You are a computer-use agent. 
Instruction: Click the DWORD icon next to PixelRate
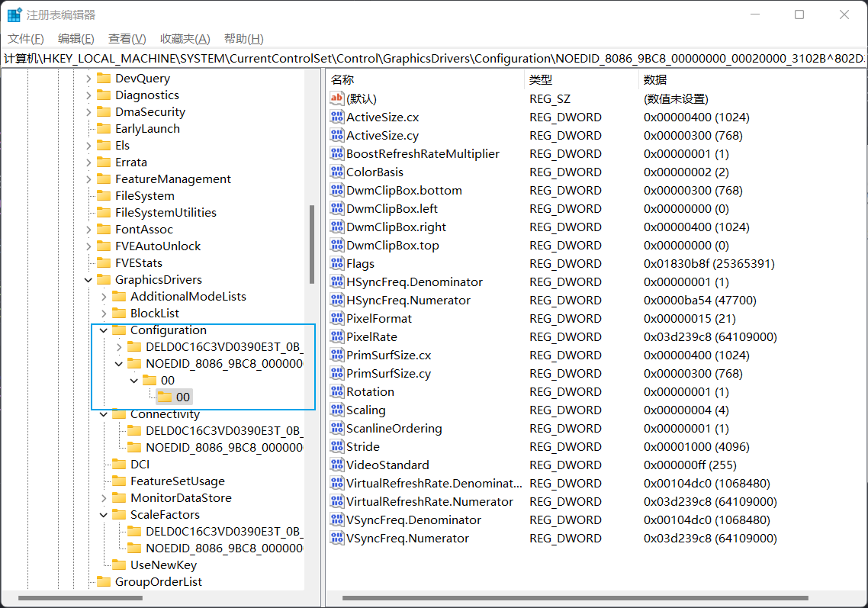[x=337, y=337]
